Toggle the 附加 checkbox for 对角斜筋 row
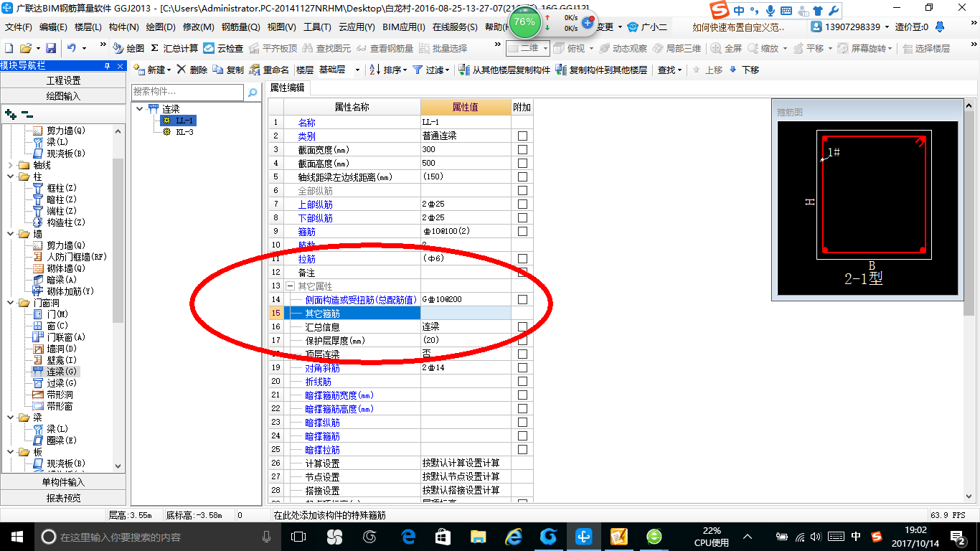The image size is (980, 551). (522, 368)
